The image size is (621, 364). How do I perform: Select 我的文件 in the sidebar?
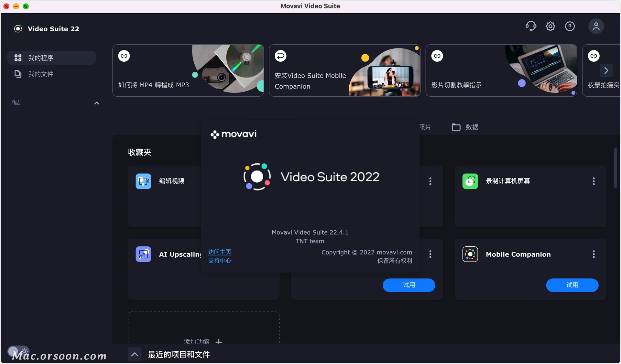point(51,74)
